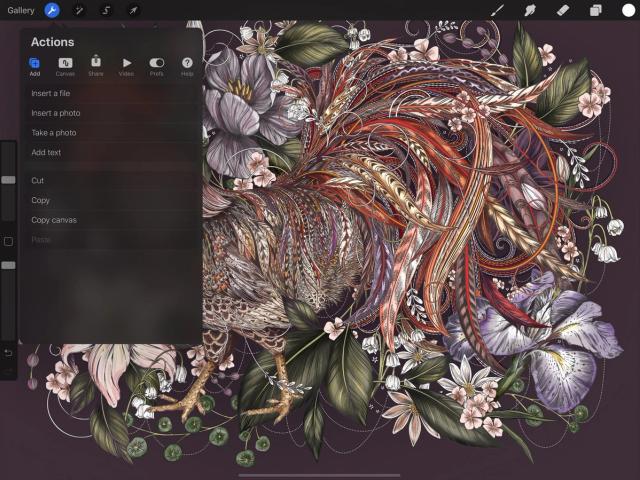Switch to the Help tab
This screenshot has width=640, height=480.
(x=187, y=67)
